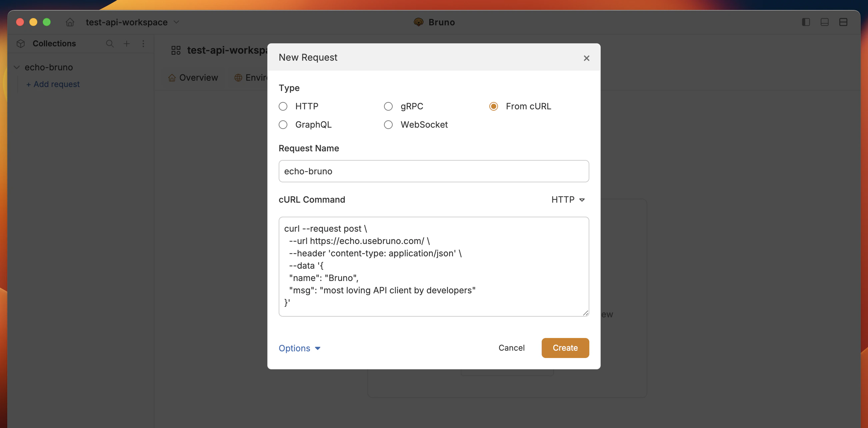
Task: Select the WebSocket request type
Action: tap(388, 124)
